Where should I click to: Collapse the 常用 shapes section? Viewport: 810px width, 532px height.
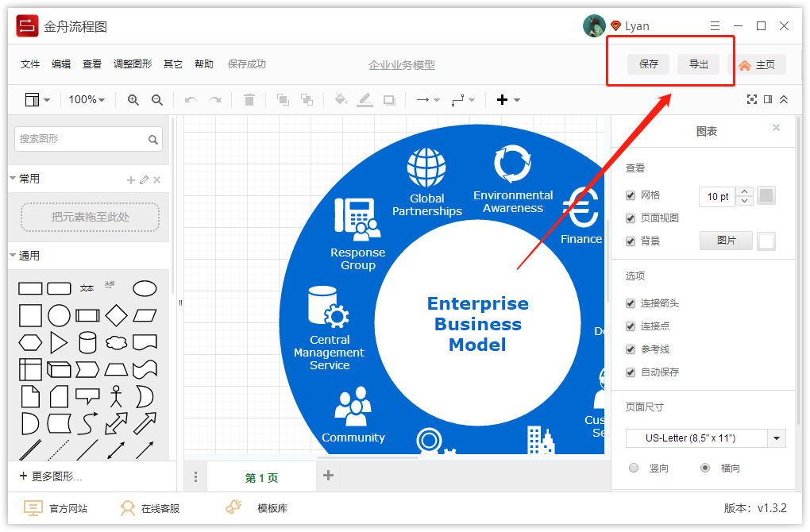[x=13, y=178]
